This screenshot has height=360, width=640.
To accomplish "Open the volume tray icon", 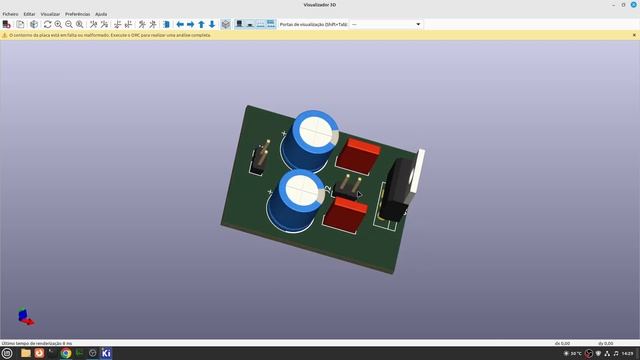I will tap(616, 353).
